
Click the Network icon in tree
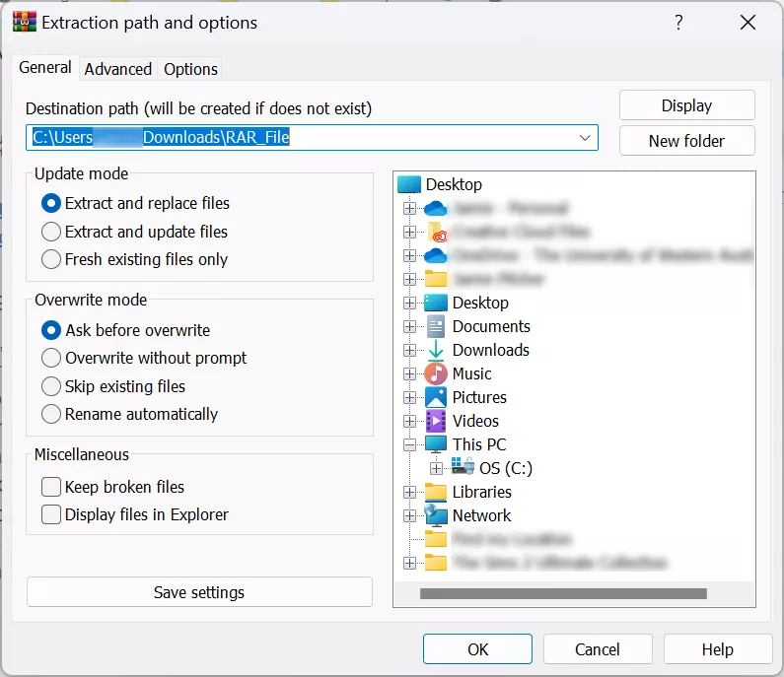point(436,515)
